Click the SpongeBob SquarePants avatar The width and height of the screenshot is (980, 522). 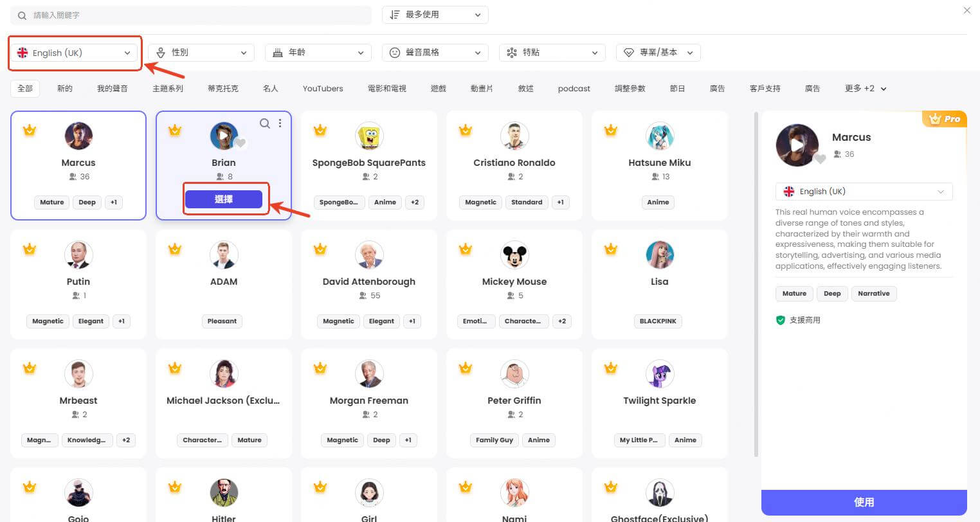(369, 136)
